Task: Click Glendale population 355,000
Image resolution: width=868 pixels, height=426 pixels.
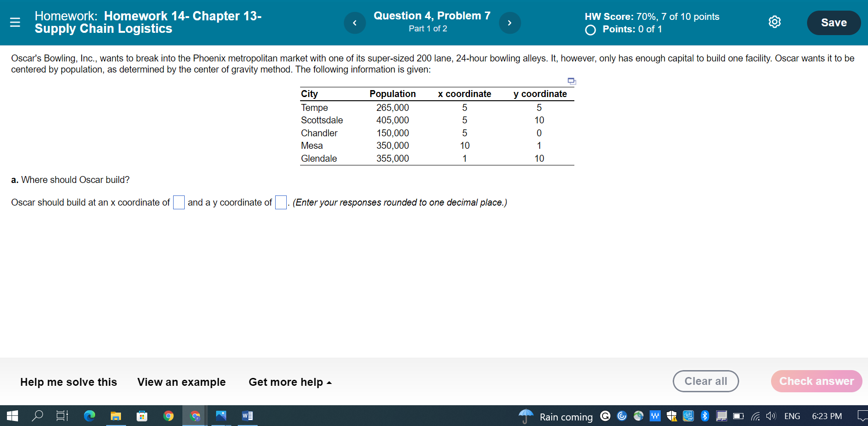Action: pyautogui.click(x=392, y=158)
